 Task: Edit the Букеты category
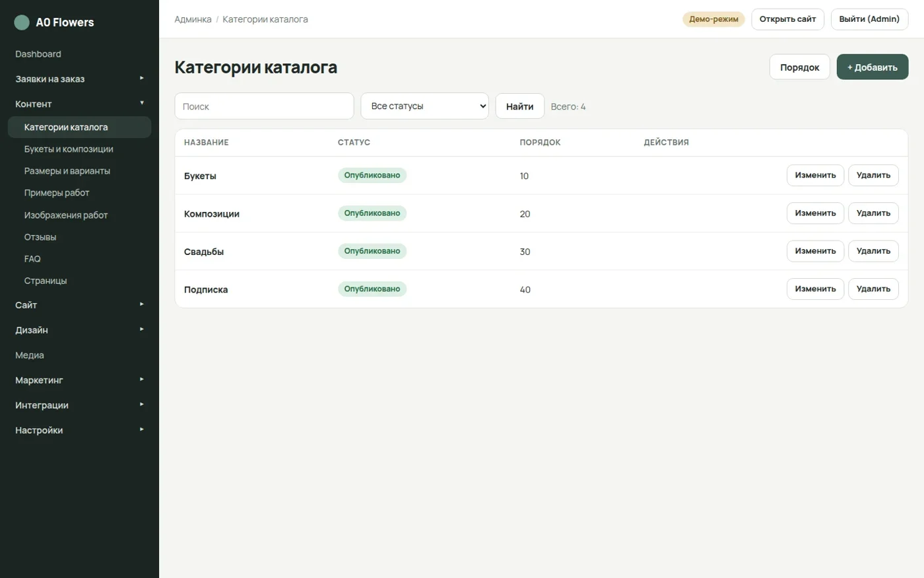[x=815, y=176]
